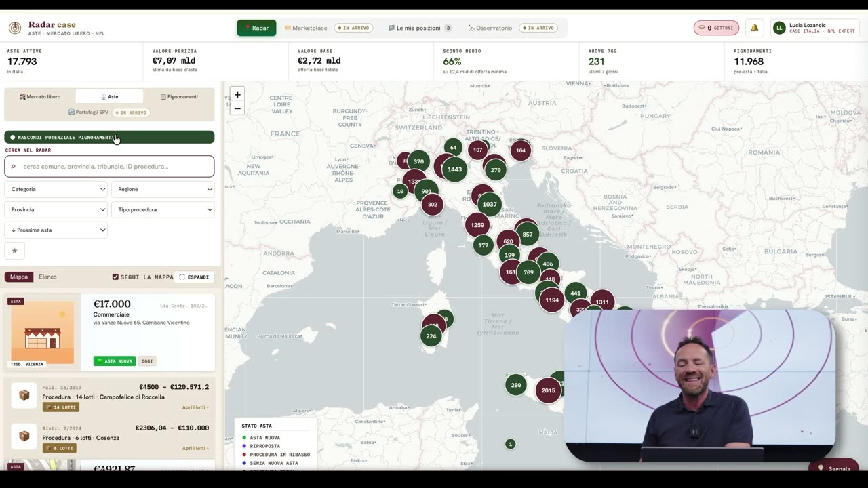Click the box icon for Ristr. 7/2024

pyautogui.click(x=24, y=436)
